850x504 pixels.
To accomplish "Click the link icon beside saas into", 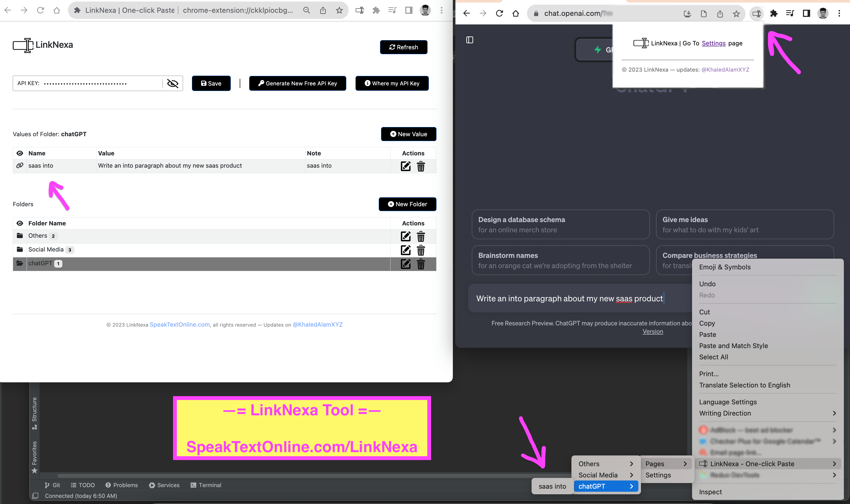I will tap(20, 165).
